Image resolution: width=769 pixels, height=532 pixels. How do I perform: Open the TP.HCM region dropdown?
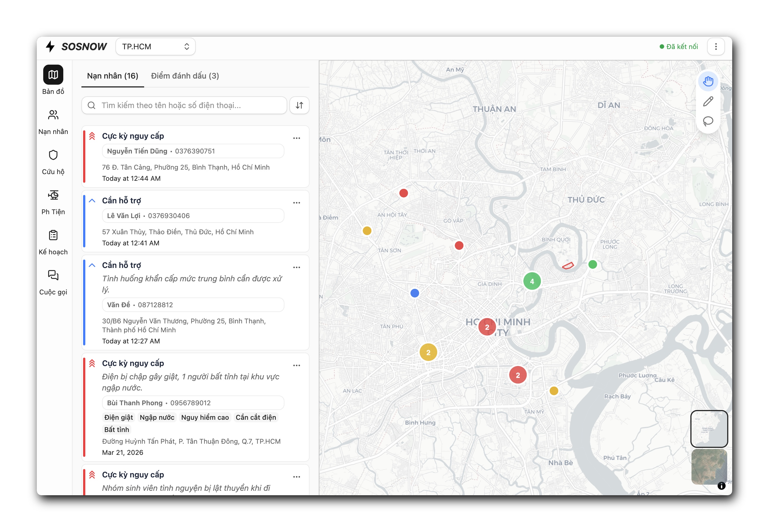coord(156,47)
